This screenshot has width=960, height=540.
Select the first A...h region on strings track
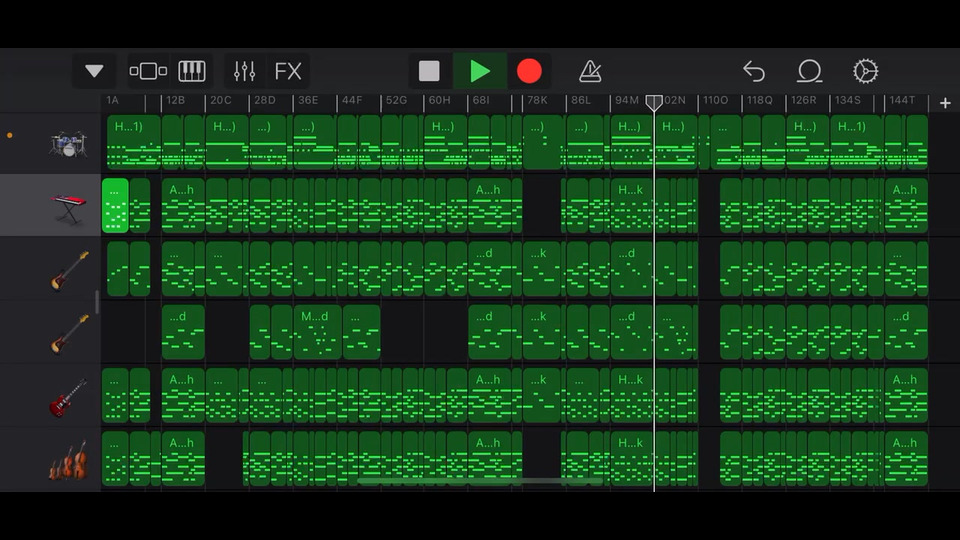[x=183, y=459]
